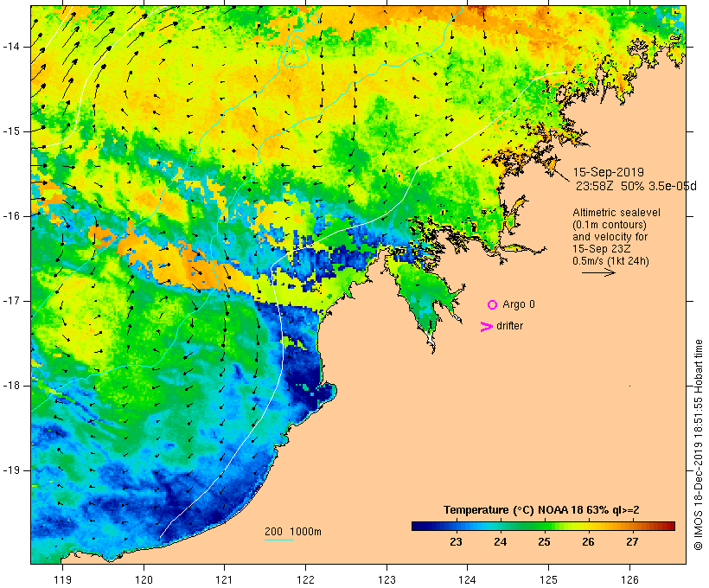This screenshot has width=709, height=588.
Task: Click the '(0.1m contours)' text
Action: click(x=610, y=225)
